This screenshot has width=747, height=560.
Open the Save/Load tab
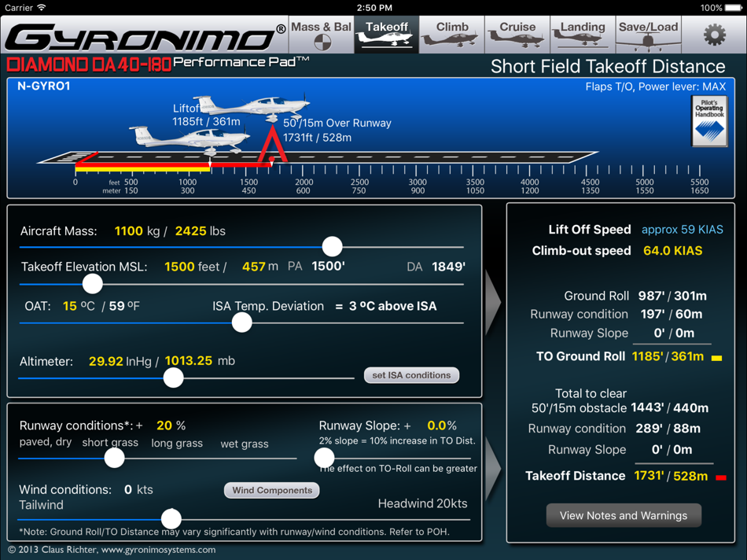click(648, 35)
